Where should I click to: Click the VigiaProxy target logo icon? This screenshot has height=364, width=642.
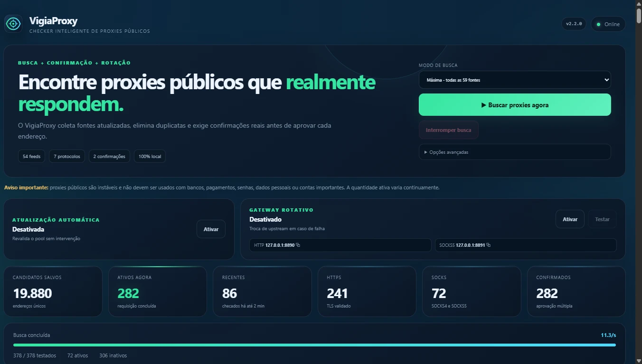(x=13, y=24)
